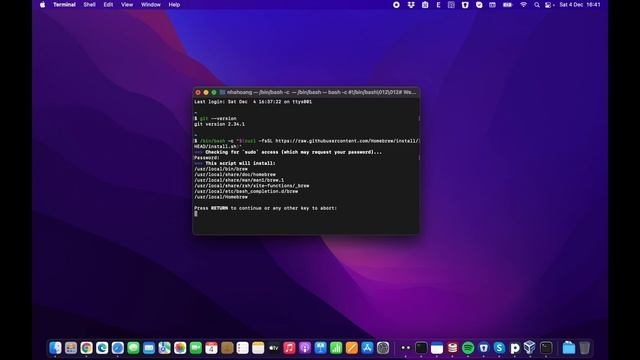Open Calendar from the Dock
Viewport: 640px width, 360px height.
(211, 348)
